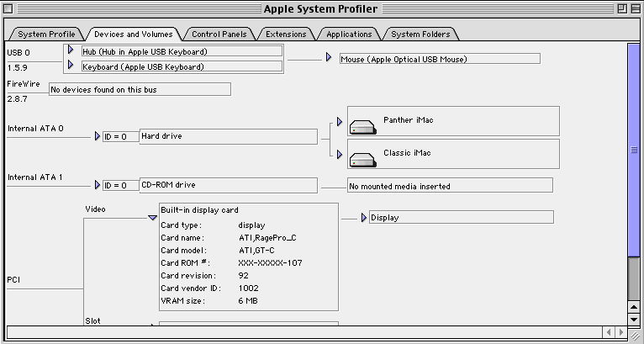Click the "Built-in display card" heading
Viewport: 644px width, 344px height.
coord(199,210)
